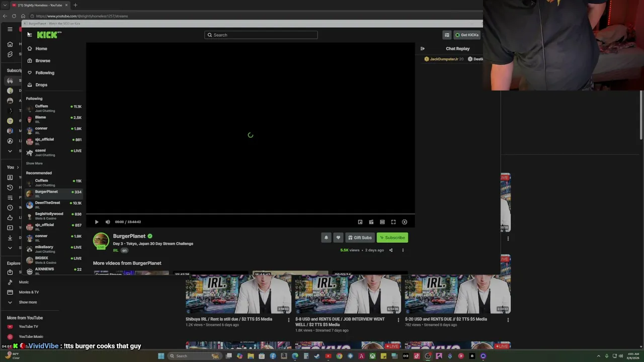Select SegisHollywood in Recommended list
The width and height of the screenshot is (644, 362).
(x=54, y=215)
